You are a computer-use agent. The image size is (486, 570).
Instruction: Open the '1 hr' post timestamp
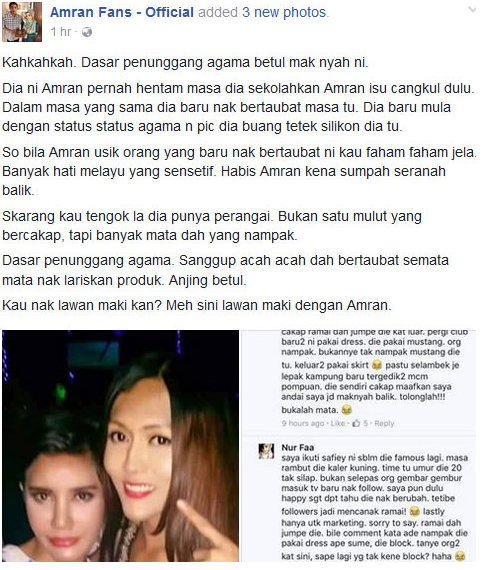click(x=60, y=32)
